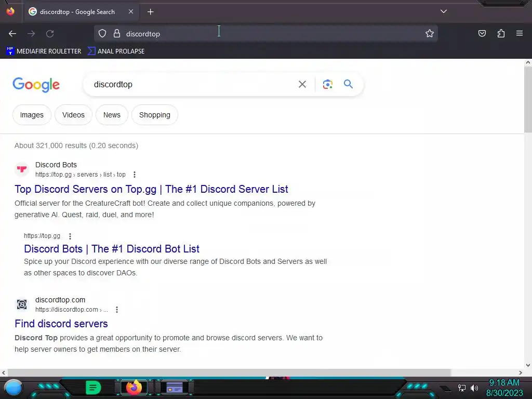Image resolution: width=532 pixels, height=399 pixels.
Task: Click the vertical scrollbar down arrow
Action: coord(528,365)
